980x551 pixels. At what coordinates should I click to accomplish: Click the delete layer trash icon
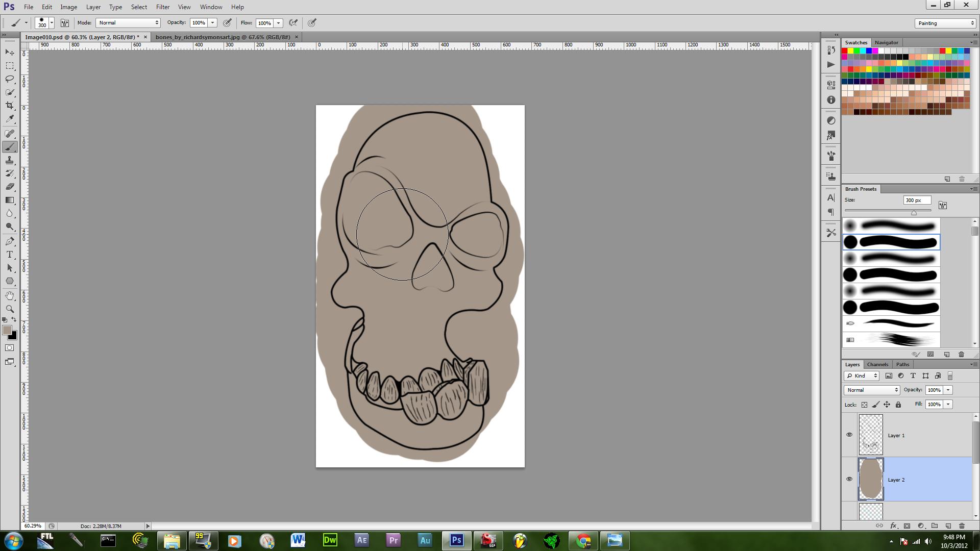(962, 525)
